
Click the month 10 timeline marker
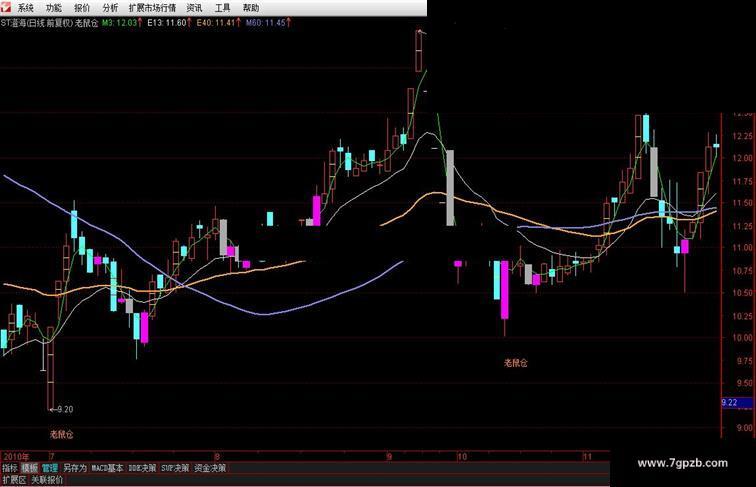[462, 456]
